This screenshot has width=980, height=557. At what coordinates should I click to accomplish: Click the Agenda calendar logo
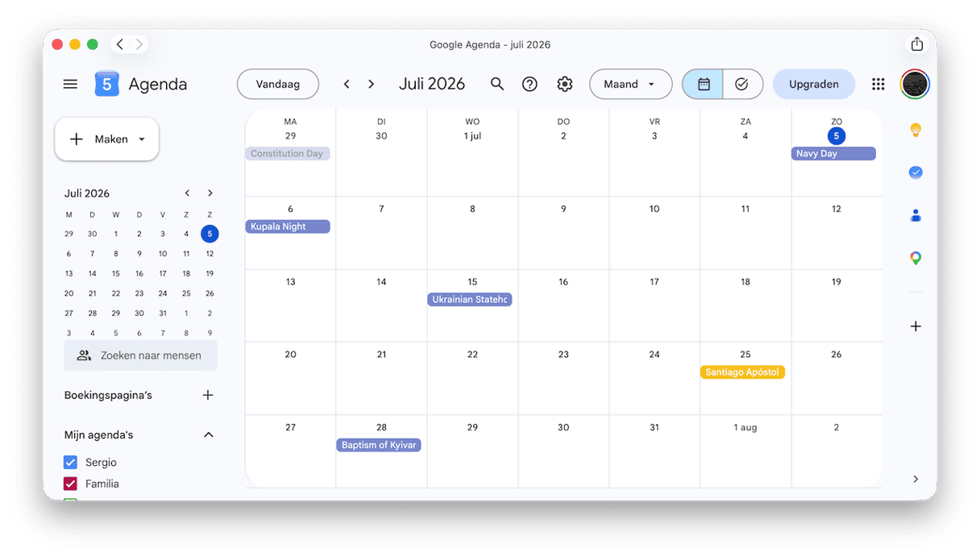coord(106,84)
